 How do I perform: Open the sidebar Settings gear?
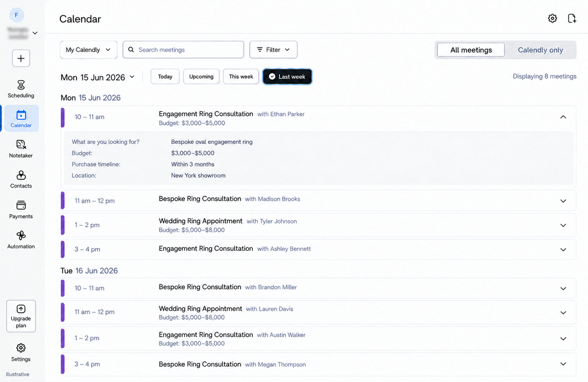(21, 348)
